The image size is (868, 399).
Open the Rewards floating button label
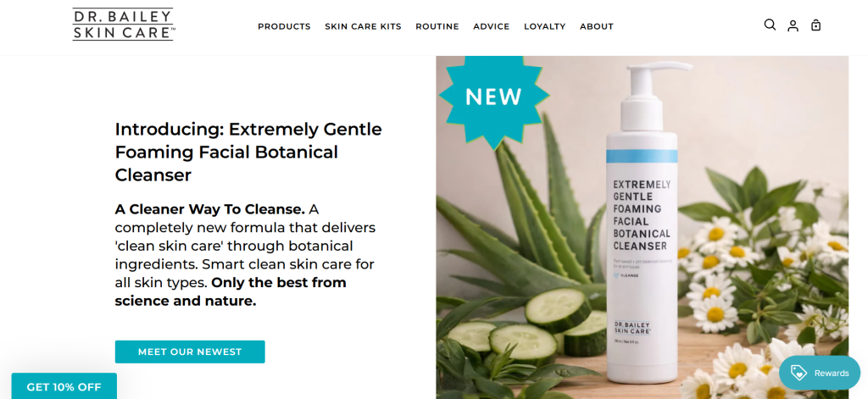click(831, 373)
